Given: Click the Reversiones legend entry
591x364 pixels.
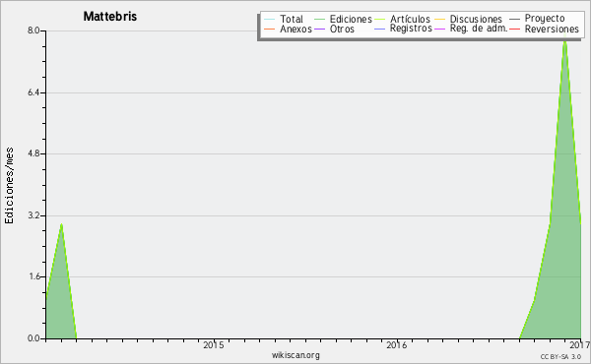Looking at the screenshot, I should (544, 29).
